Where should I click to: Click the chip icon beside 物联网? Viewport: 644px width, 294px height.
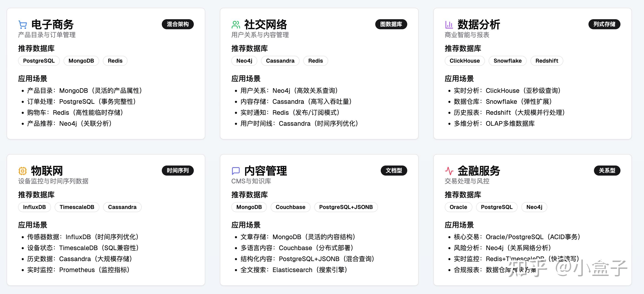pos(22,171)
